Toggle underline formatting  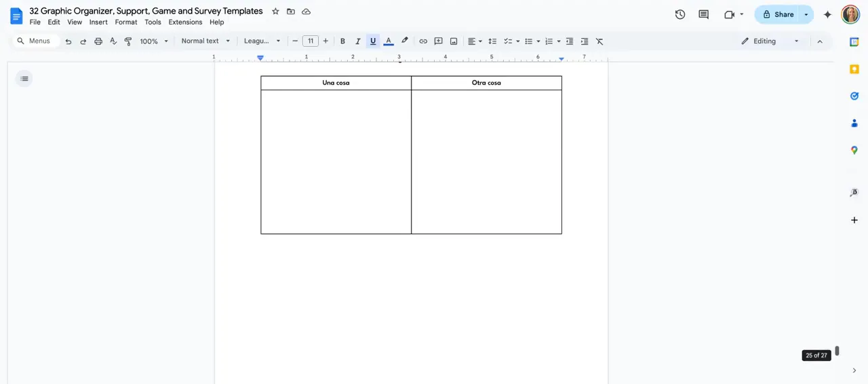click(x=373, y=41)
